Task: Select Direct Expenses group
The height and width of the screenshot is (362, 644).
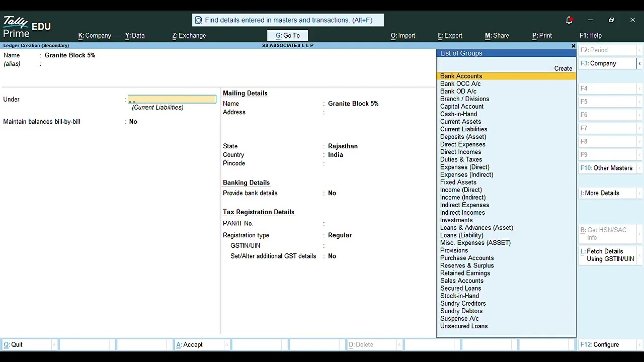Action: (506, 144)
